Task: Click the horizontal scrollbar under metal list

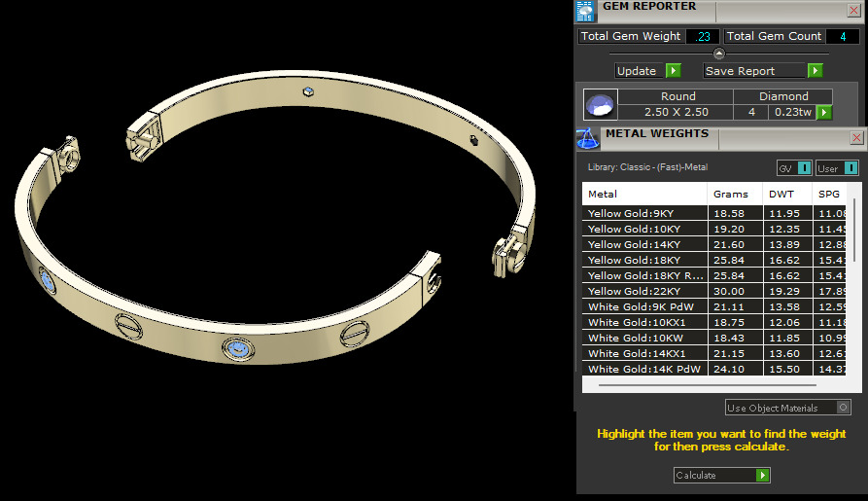Action: pos(707,384)
